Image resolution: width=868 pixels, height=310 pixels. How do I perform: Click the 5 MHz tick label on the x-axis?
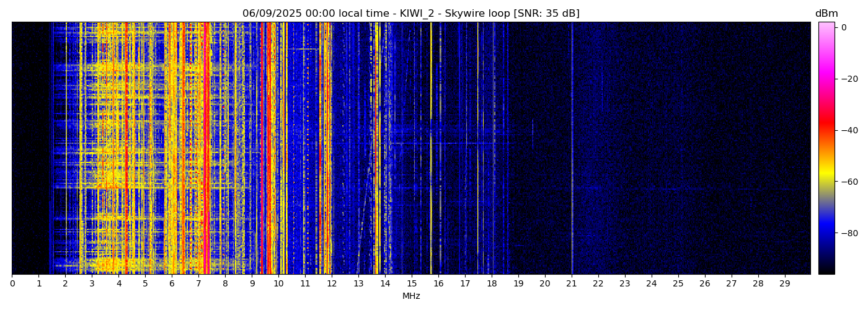(145, 284)
